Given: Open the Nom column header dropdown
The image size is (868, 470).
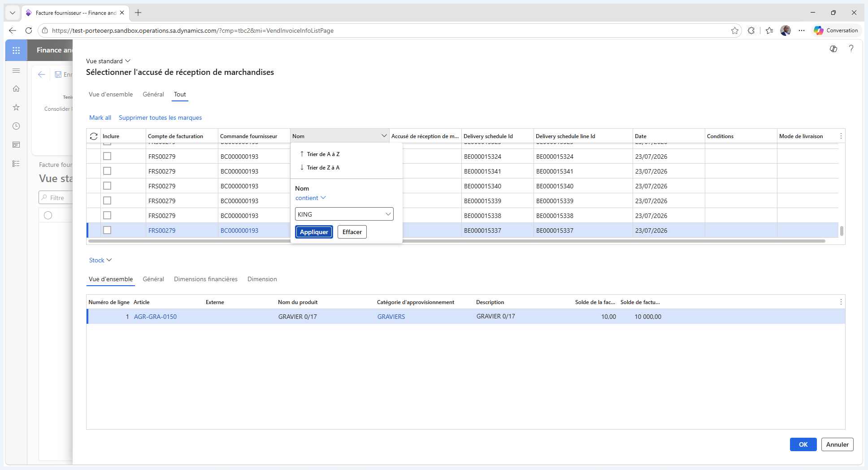Looking at the screenshot, I should [x=384, y=136].
